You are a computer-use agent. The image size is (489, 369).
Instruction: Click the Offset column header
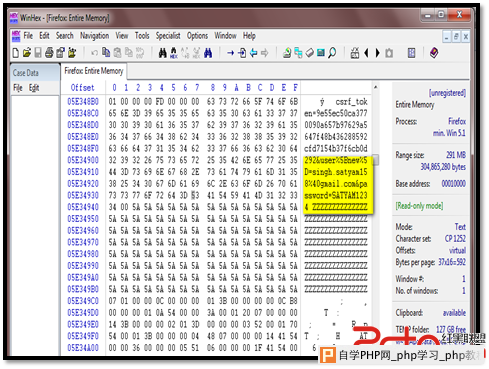coord(82,88)
